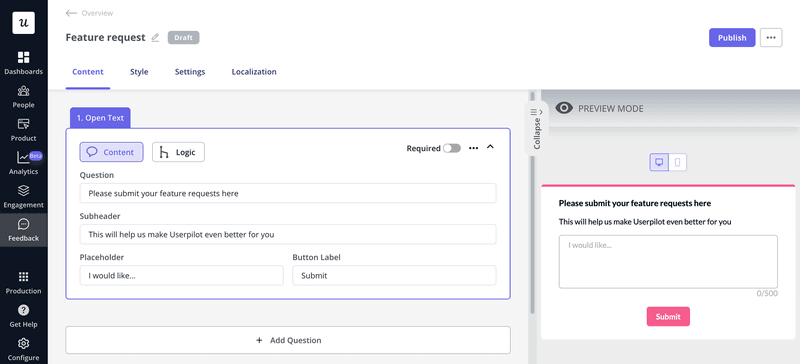Collapse the preview panel

point(536,129)
